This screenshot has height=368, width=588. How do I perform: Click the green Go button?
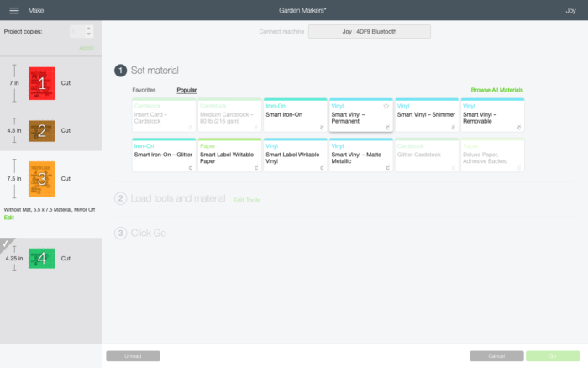tap(553, 356)
